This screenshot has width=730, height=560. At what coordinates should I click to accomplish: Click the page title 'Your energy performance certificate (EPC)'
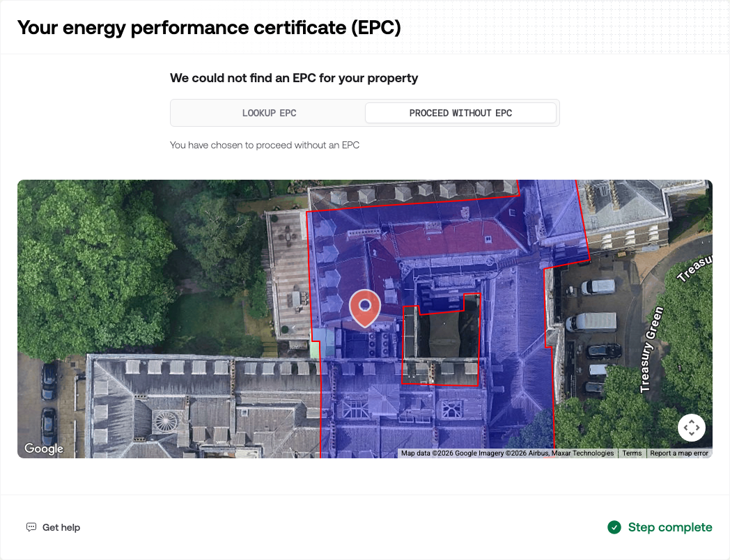(x=209, y=27)
